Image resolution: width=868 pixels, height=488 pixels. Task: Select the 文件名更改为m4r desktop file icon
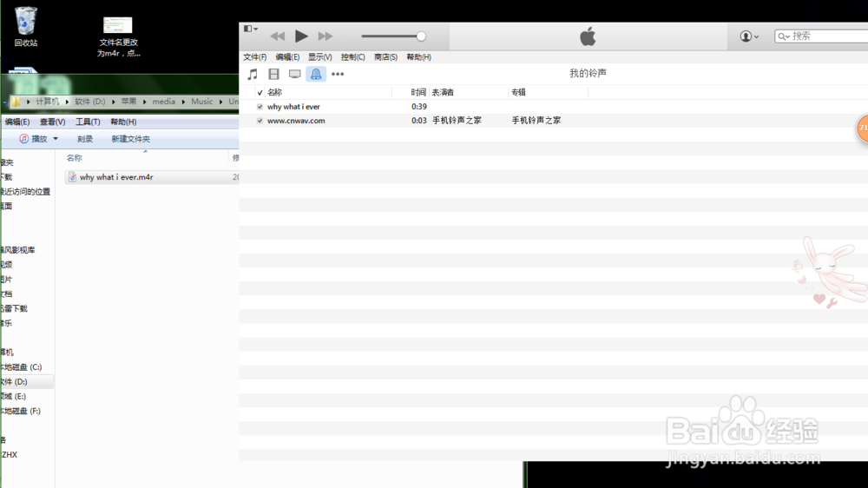pyautogui.click(x=118, y=36)
